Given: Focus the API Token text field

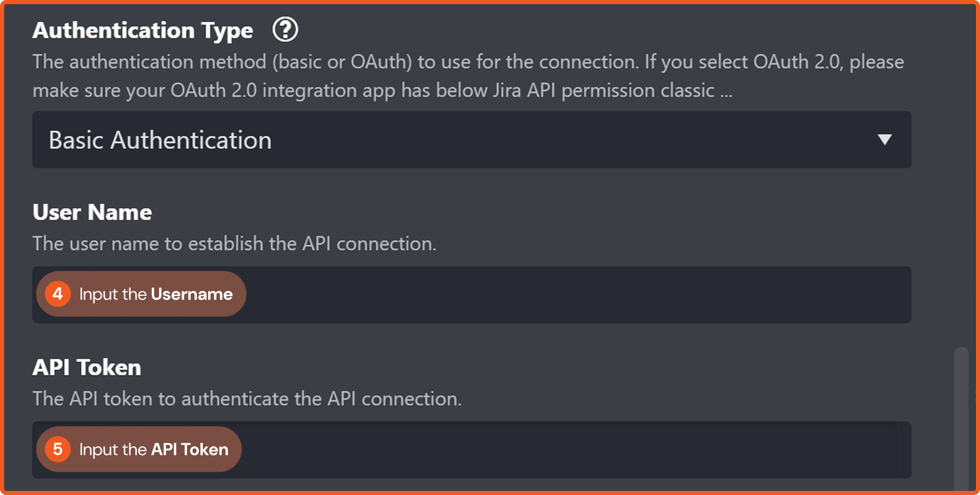Looking at the screenshot, I should click(x=568, y=450).
